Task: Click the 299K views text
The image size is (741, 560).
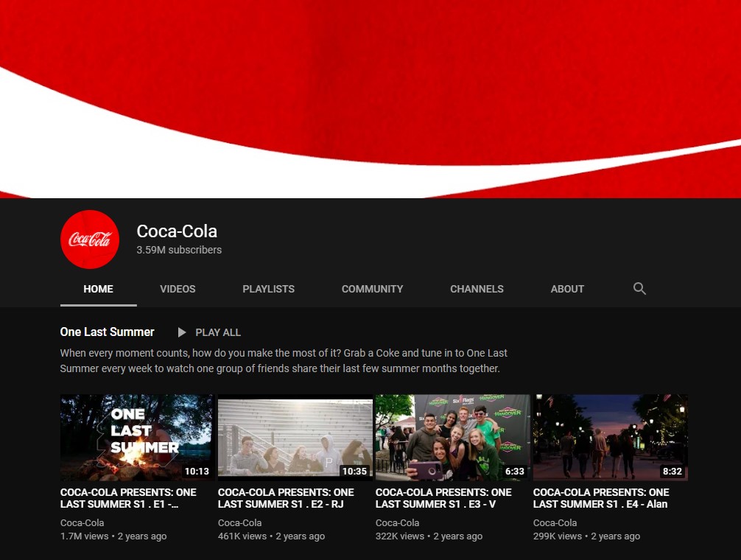Action: tap(558, 536)
